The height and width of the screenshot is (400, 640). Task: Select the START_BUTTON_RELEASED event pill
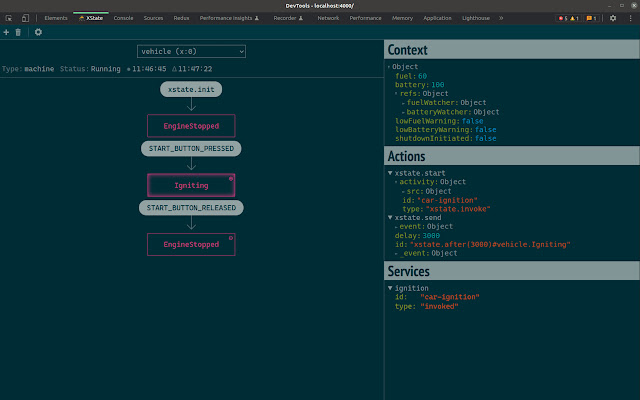[x=191, y=208]
